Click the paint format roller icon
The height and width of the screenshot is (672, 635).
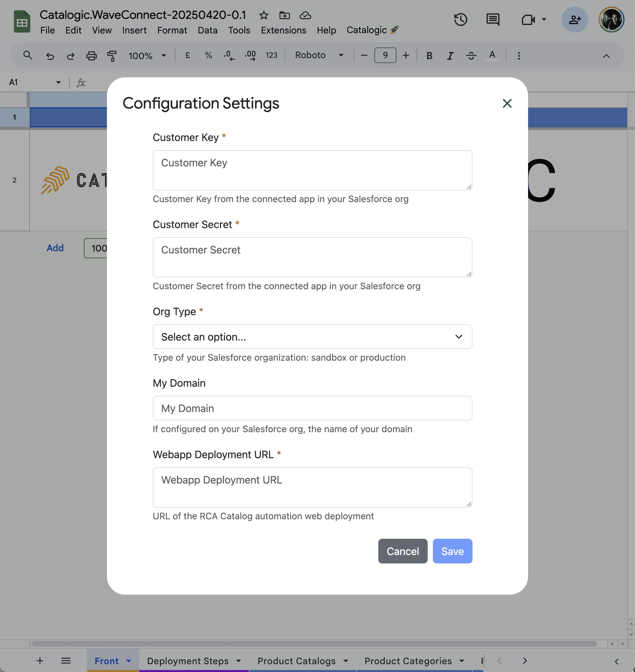point(112,56)
